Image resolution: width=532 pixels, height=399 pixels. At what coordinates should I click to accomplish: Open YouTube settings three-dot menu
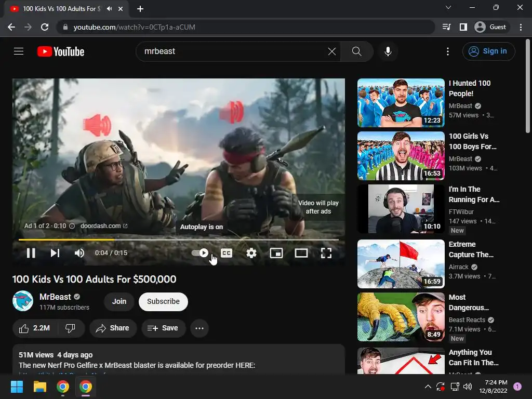point(448,51)
